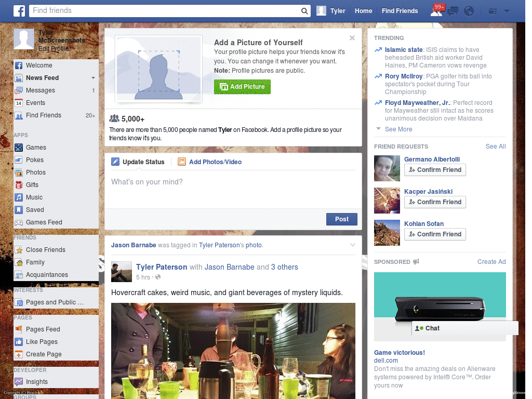Screen dimensions: 532x399
Task: Click the Events calendar icon
Action: click(x=19, y=103)
